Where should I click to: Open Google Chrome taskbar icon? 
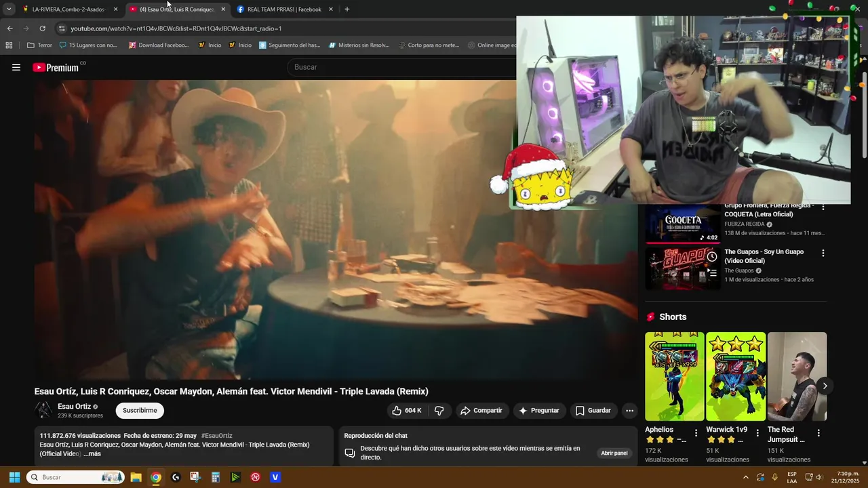coord(156,477)
